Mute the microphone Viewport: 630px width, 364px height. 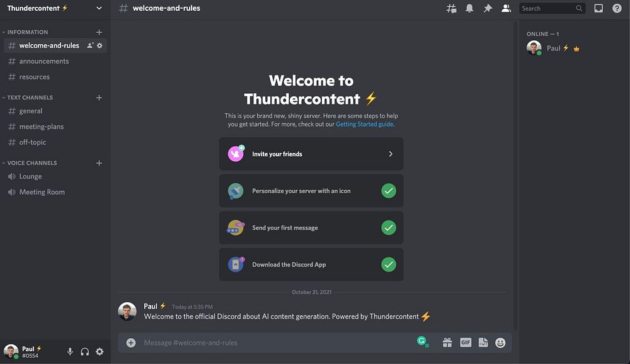(70, 351)
